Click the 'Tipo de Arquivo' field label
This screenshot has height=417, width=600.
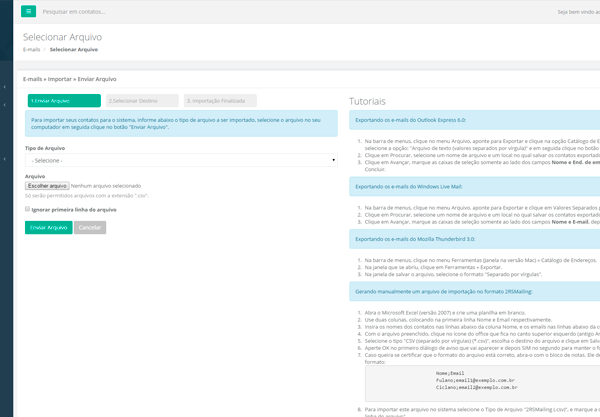click(x=45, y=148)
